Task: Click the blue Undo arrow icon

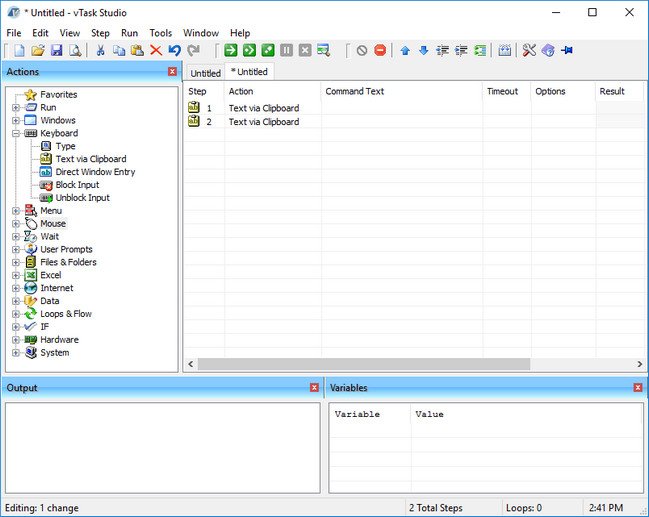Action: tap(174, 50)
